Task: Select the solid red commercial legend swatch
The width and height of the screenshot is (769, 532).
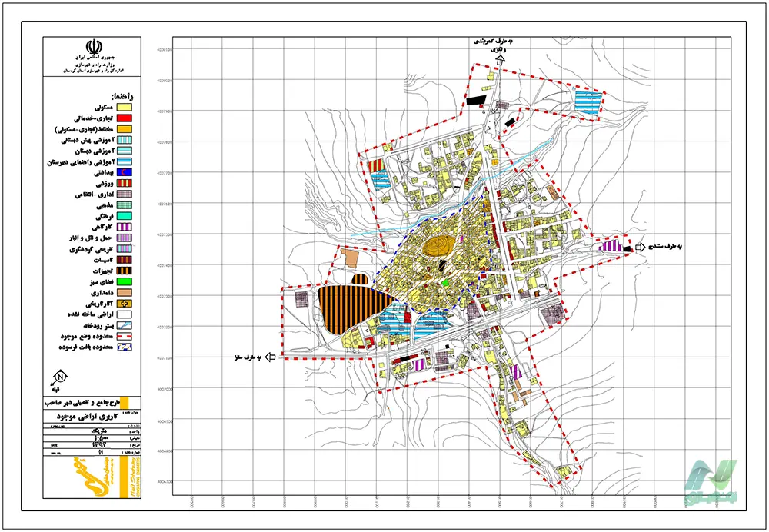Action: (125, 118)
